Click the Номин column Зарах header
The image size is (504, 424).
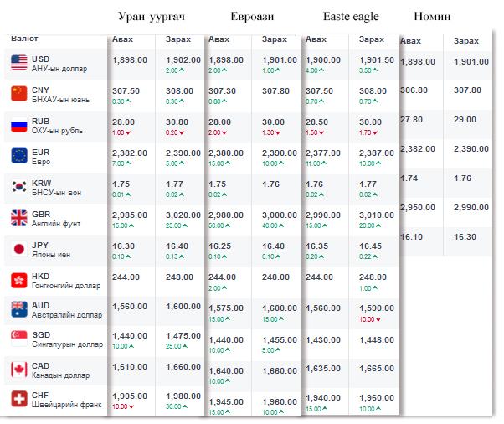click(x=466, y=41)
